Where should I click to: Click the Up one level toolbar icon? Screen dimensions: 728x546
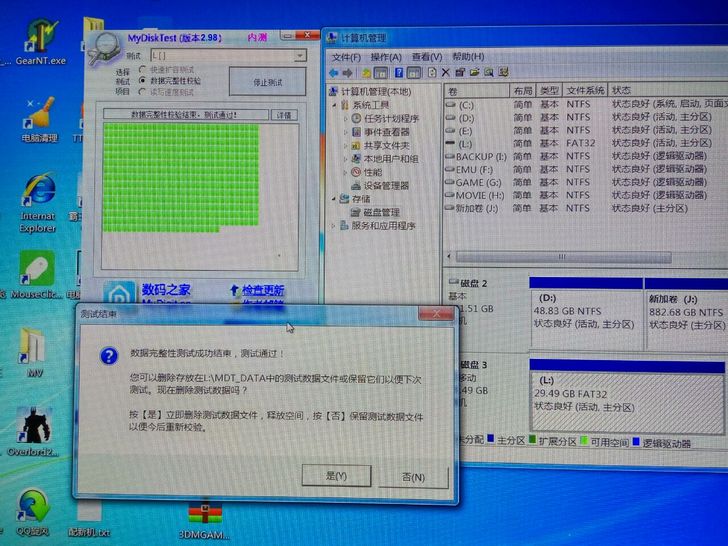point(366,73)
